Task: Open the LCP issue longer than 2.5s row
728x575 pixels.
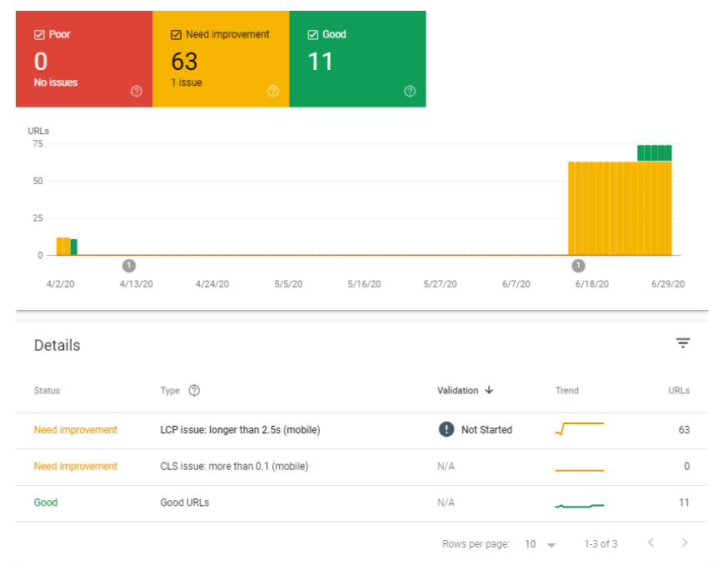Action: click(x=240, y=430)
